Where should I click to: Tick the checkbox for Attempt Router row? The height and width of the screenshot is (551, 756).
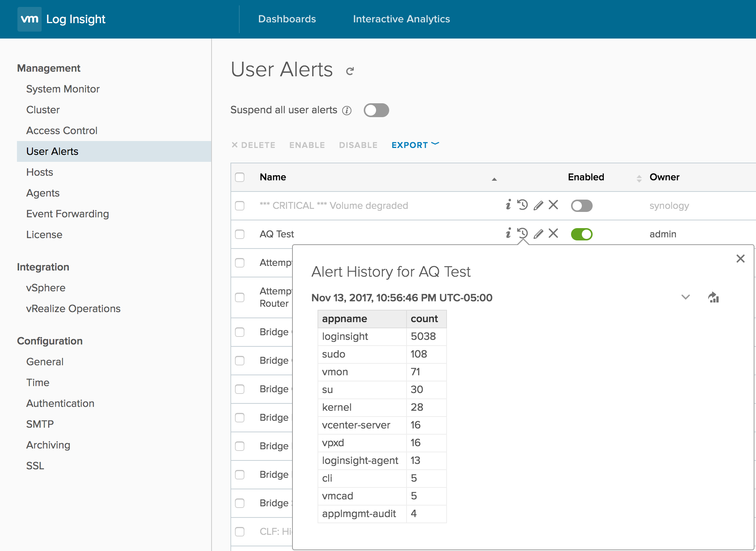point(240,297)
